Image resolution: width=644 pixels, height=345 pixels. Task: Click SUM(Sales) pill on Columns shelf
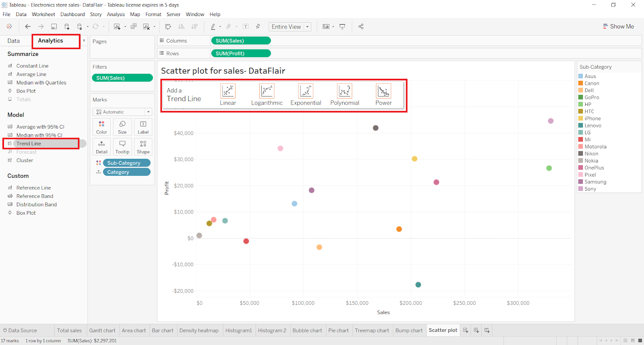[x=241, y=41]
